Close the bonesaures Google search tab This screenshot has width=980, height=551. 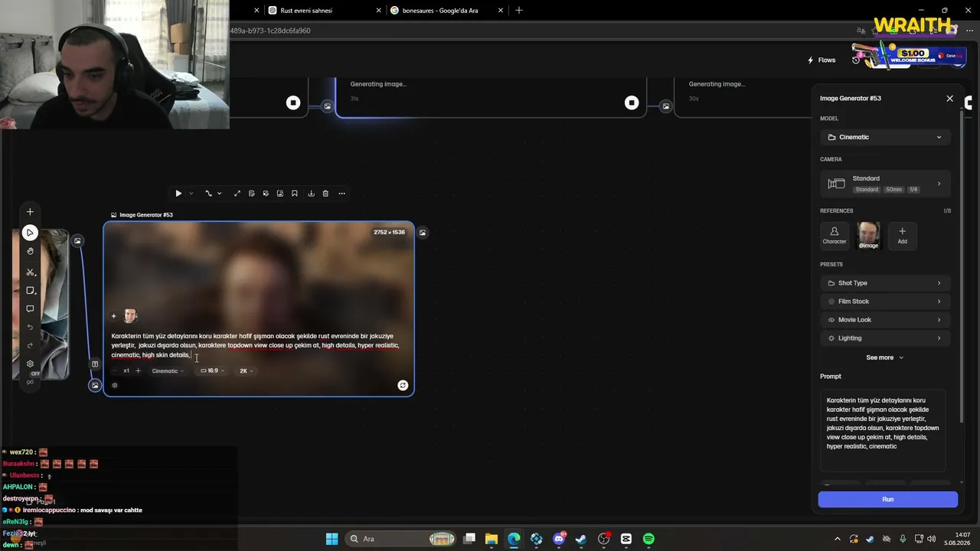click(x=501, y=11)
